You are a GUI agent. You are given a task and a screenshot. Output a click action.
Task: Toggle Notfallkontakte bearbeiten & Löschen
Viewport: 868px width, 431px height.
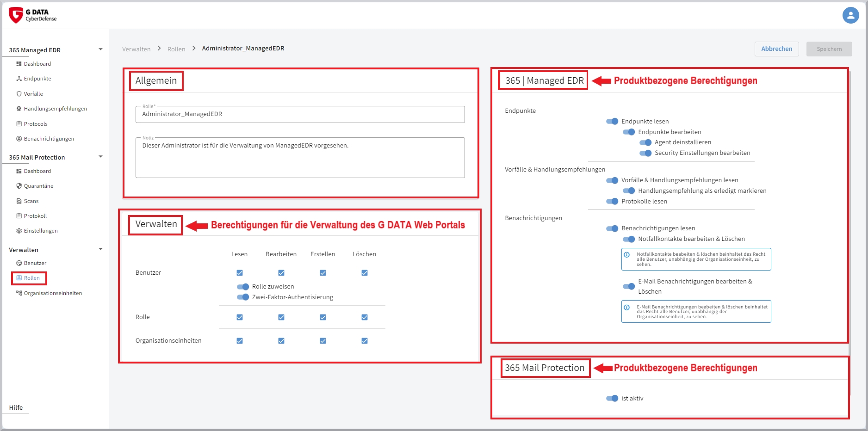coord(629,239)
